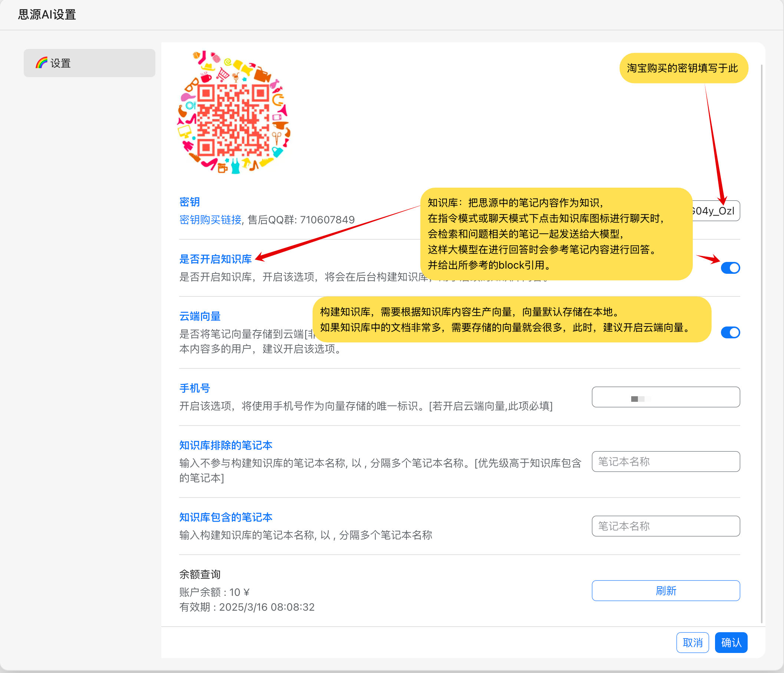Screen dimensions: 784x673
Task: Click the 知识库包含的笔记本 name input
Action: [x=666, y=526]
